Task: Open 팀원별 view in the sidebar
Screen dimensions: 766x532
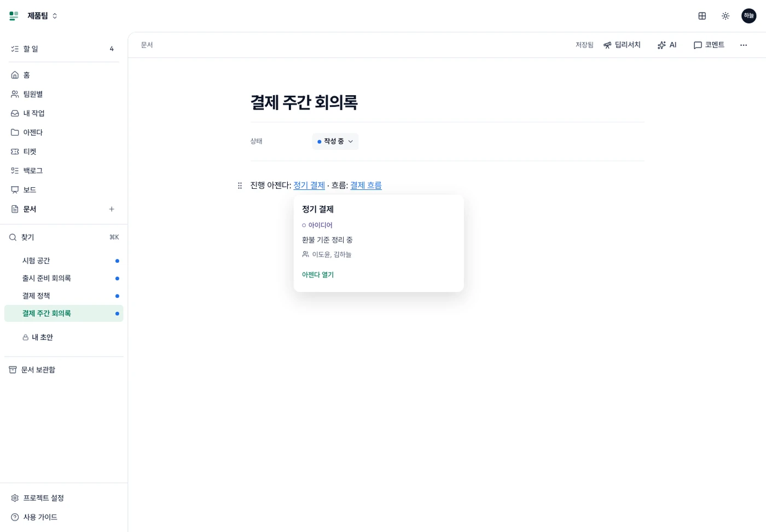Action: pyautogui.click(x=64, y=94)
